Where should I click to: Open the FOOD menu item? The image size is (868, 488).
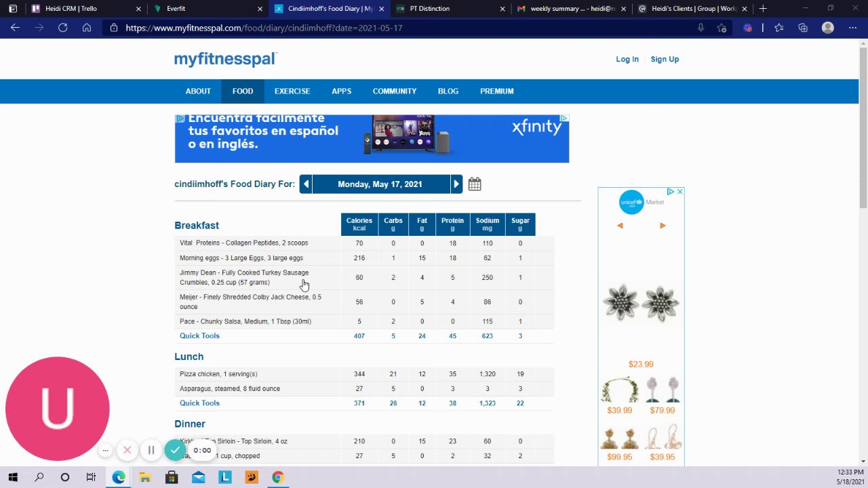pyautogui.click(x=243, y=91)
